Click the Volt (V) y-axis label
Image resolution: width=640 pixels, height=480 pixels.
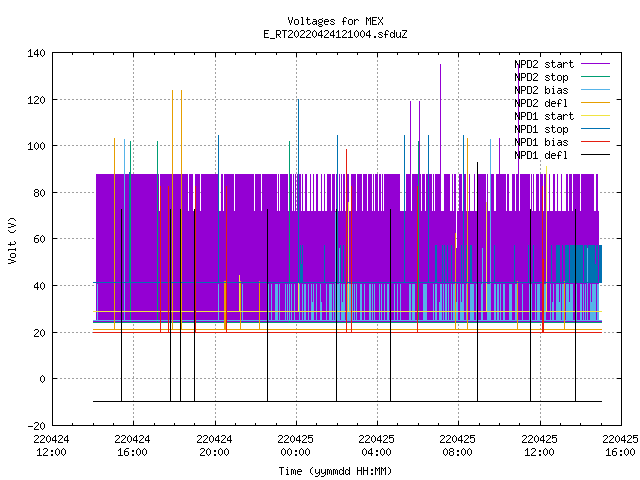pos(12,240)
